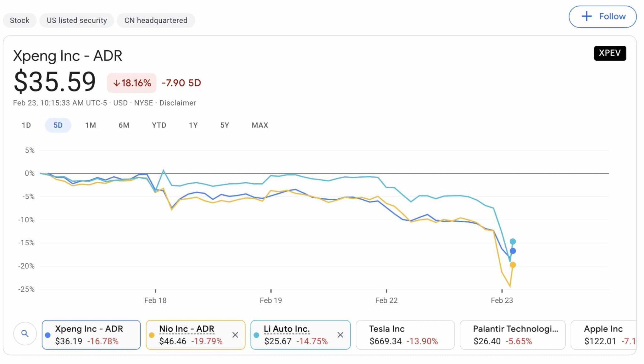Open the Disclaimer link

pos(177,103)
